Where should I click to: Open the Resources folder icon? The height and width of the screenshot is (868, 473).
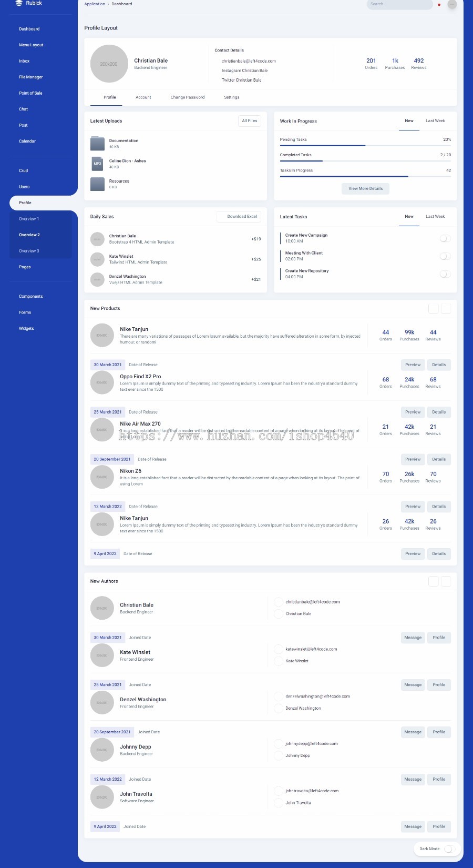[97, 184]
